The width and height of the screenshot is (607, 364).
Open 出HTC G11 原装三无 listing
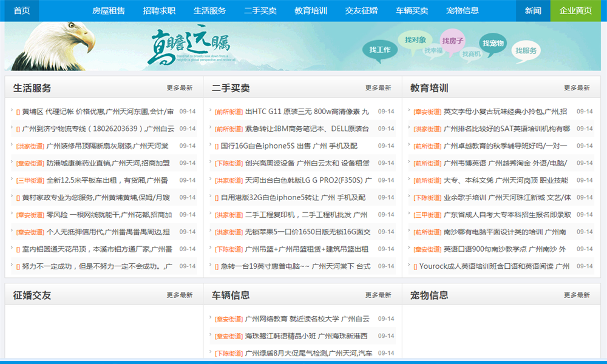tap(307, 112)
